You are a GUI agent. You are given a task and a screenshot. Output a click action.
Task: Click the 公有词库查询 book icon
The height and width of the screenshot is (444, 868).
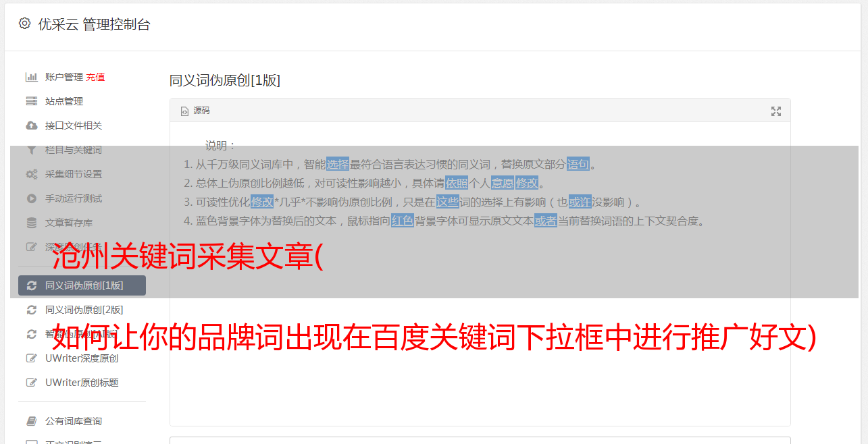[31, 421]
